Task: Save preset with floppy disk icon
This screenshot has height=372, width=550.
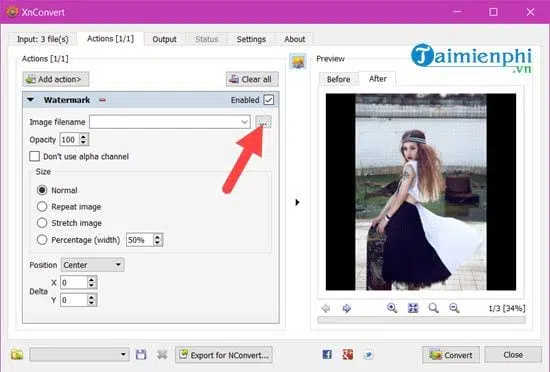Action: coord(141,354)
